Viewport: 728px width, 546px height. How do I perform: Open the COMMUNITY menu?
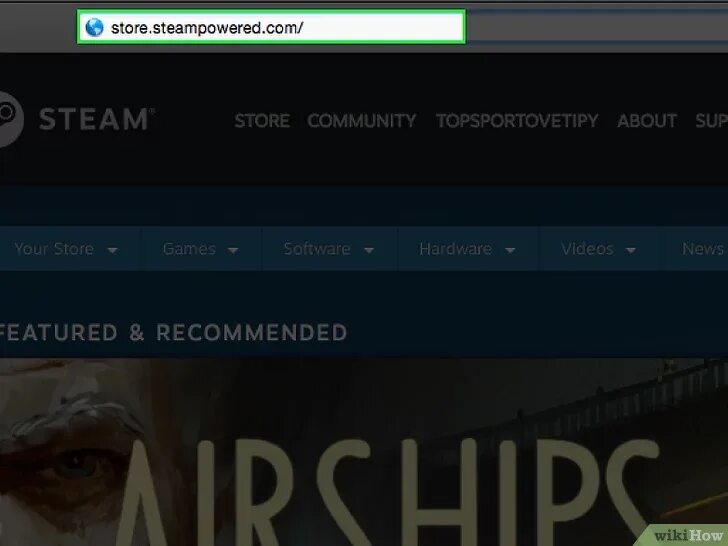[x=362, y=121]
